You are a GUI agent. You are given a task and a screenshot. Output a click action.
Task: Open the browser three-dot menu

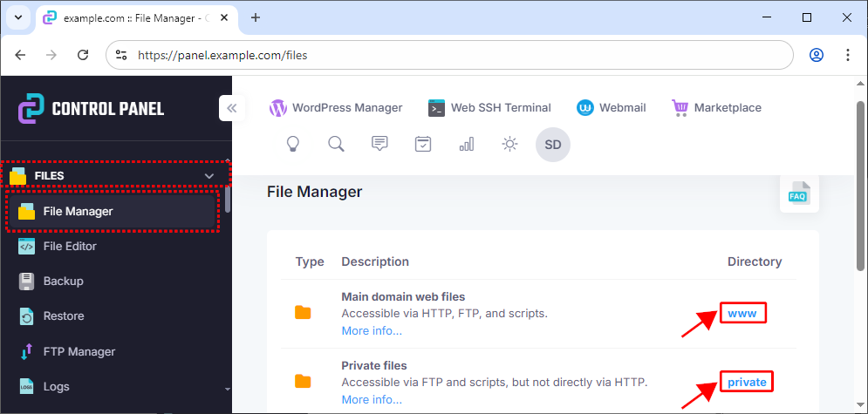(x=848, y=55)
